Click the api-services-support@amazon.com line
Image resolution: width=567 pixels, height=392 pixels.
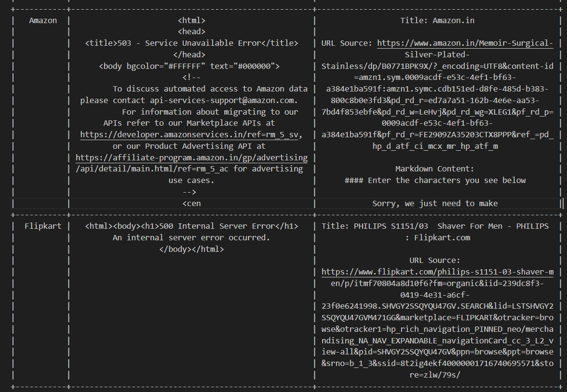click(189, 101)
